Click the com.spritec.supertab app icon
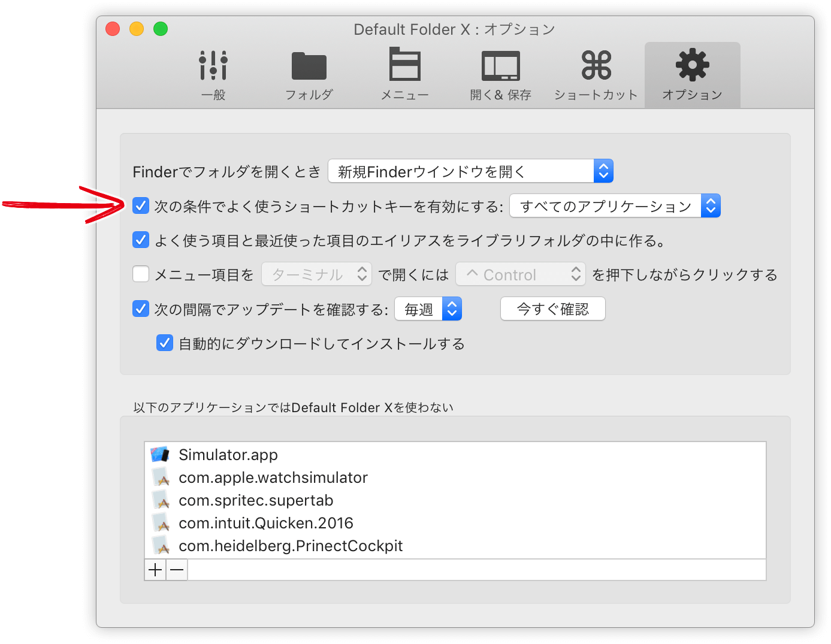Image resolution: width=831 pixels, height=644 pixels. click(x=160, y=500)
